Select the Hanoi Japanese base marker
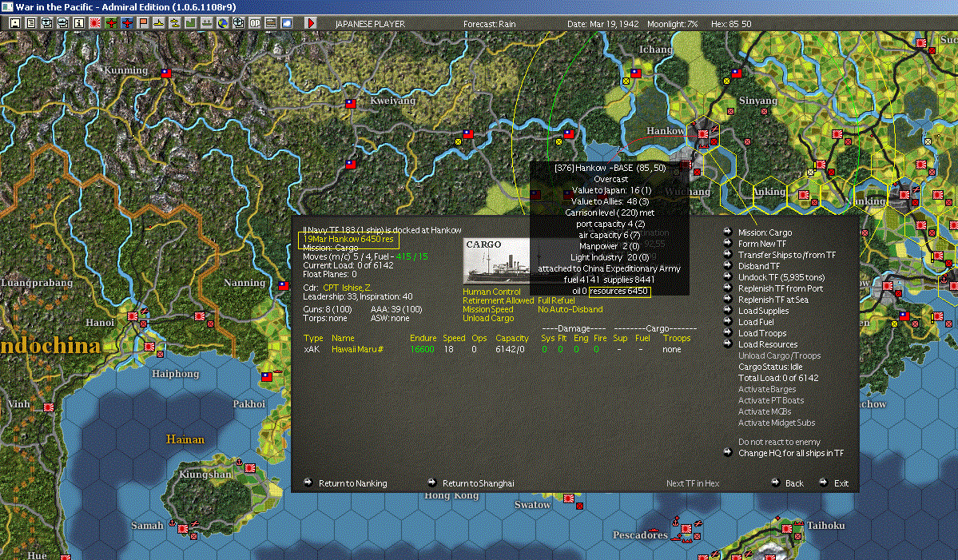This screenshot has width=958, height=560. point(133,316)
